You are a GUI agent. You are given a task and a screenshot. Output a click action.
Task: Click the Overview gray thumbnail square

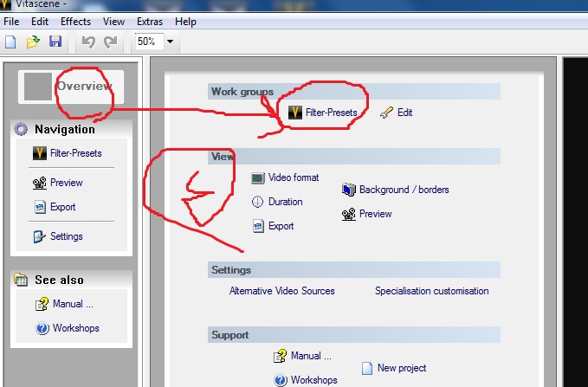[x=38, y=87]
